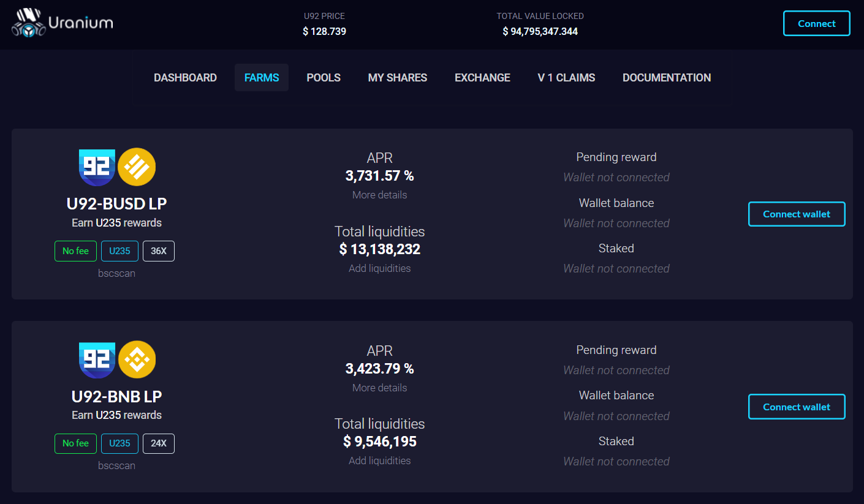Viewport: 864px width, 504px height.
Task: Click the U92-BNB LP farm title
Action: [x=116, y=397]
